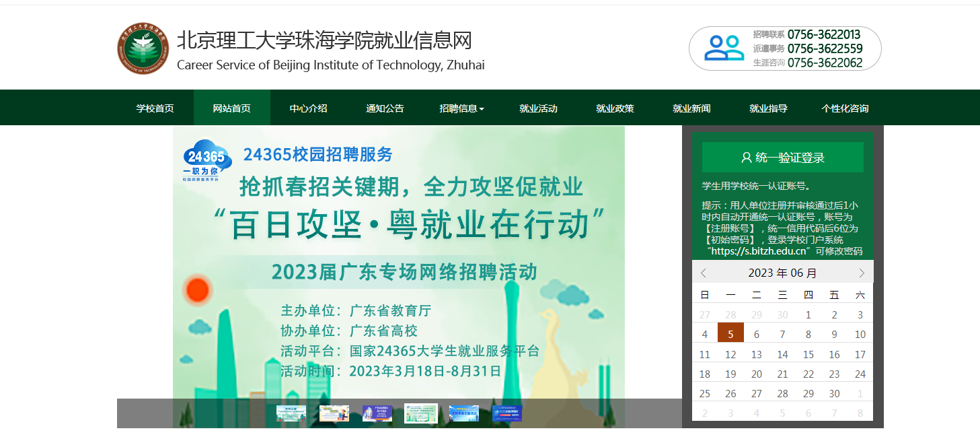Expand the 招聘信息 dropdown menu
The width and height of the screenshot is (980, 439).
461,108
